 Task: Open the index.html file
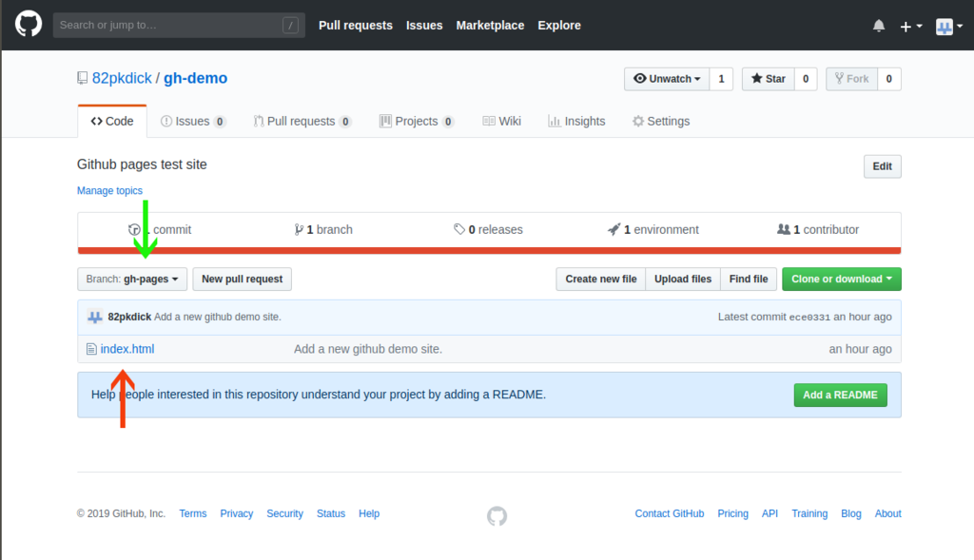pyautogui.click(x=127, y=349)
